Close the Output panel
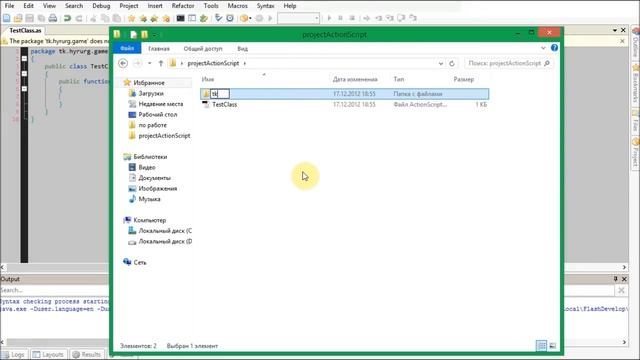Screen dimensions: 640x360 click(x=624, y=279)
